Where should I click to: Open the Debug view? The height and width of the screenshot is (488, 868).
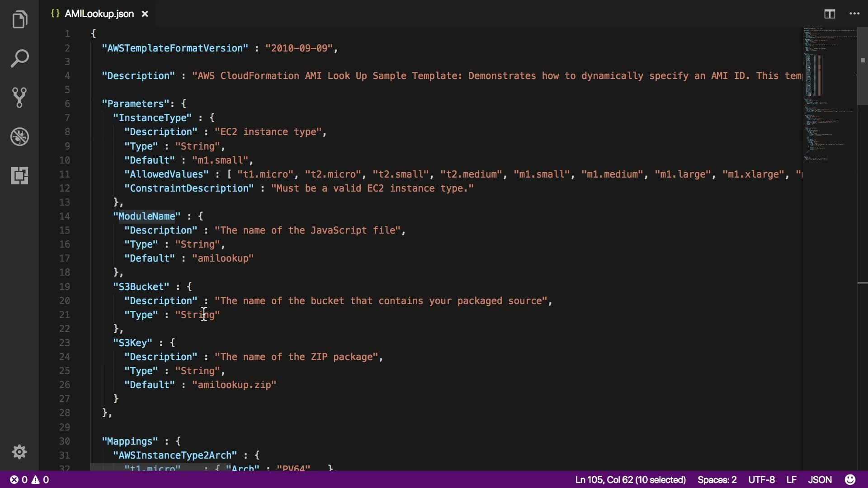click(19, 136)
